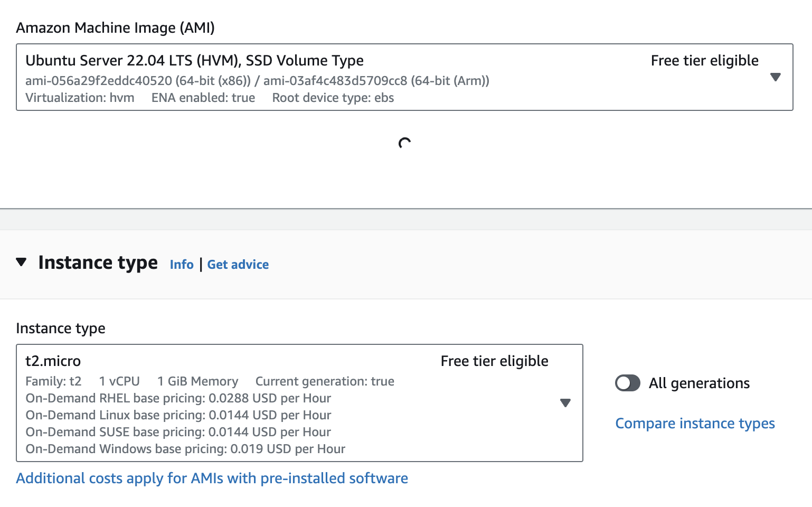
Task: Click On-Demand Linux base pricing line
Action: coord(178,415)
